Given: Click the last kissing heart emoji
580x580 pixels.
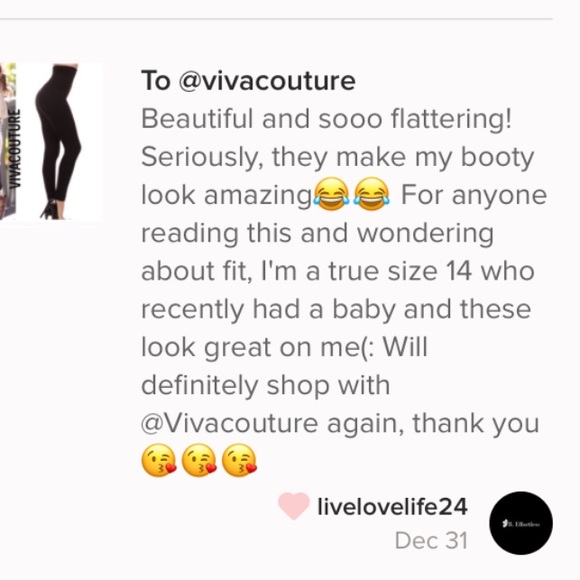Looking at the screenshot, I should click(x=239, y=460).
